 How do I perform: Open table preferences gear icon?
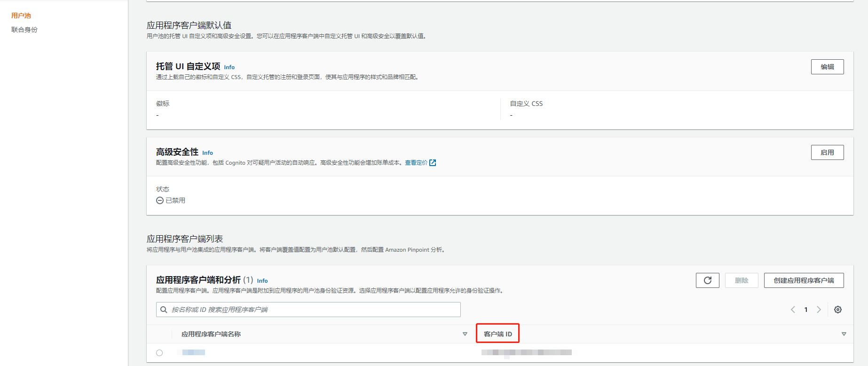click(837, 310)
